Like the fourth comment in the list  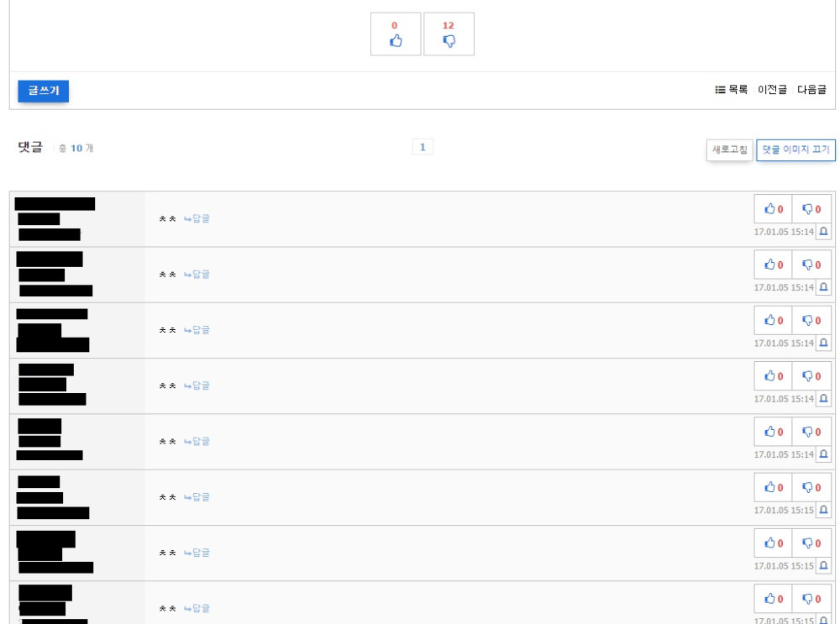coord(773,376)
